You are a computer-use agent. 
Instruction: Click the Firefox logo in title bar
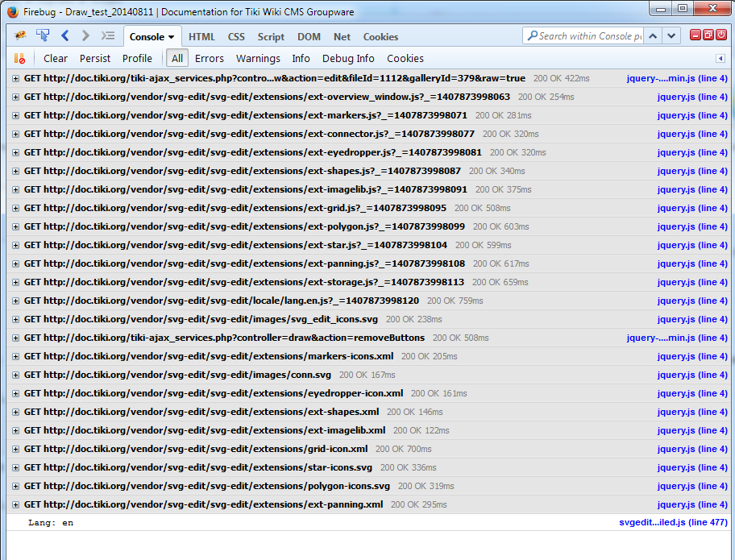point(13,11)
